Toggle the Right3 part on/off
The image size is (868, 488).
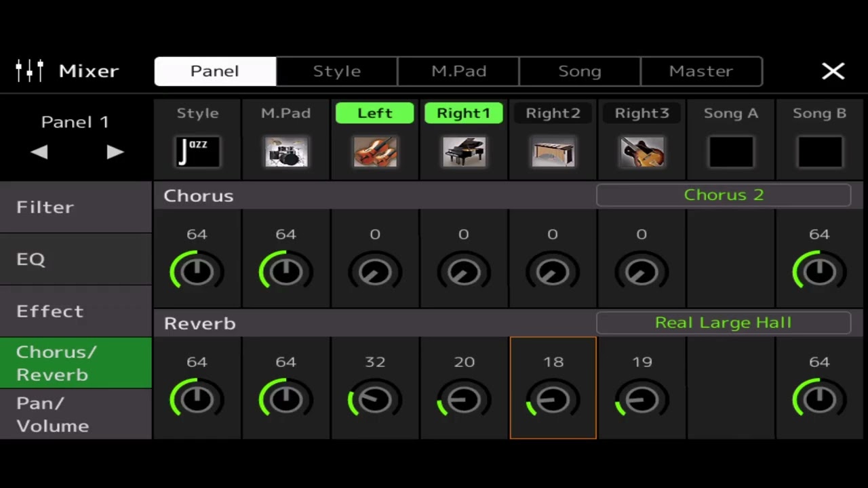tap(642, 113)
